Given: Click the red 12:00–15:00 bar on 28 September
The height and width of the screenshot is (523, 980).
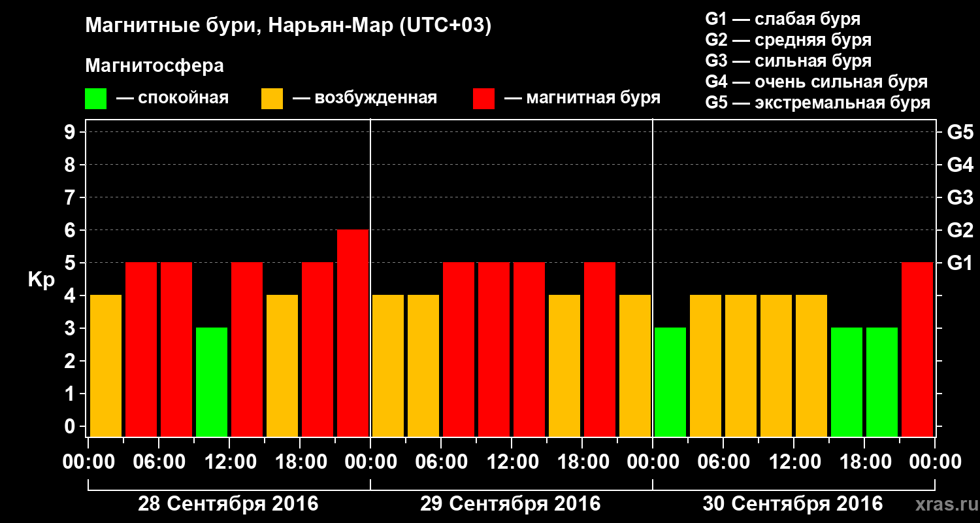Looking at the screenshot, I should point(247,349).
